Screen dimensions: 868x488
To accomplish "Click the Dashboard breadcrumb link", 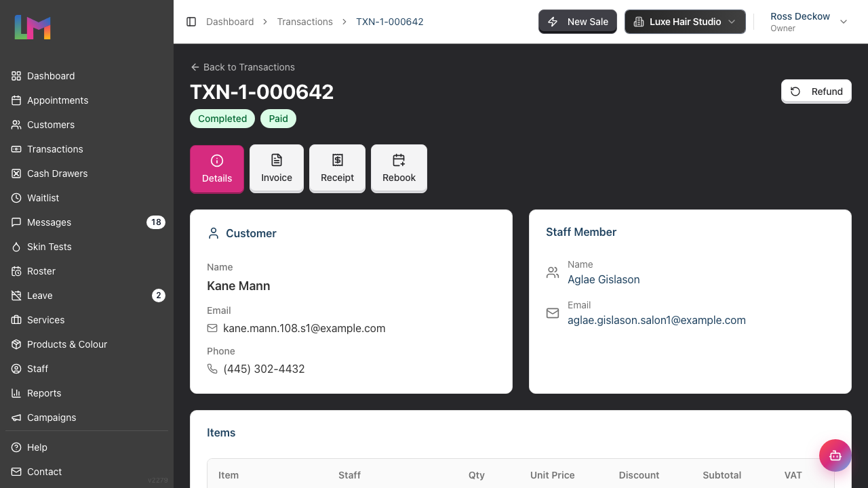I will 230,22.
